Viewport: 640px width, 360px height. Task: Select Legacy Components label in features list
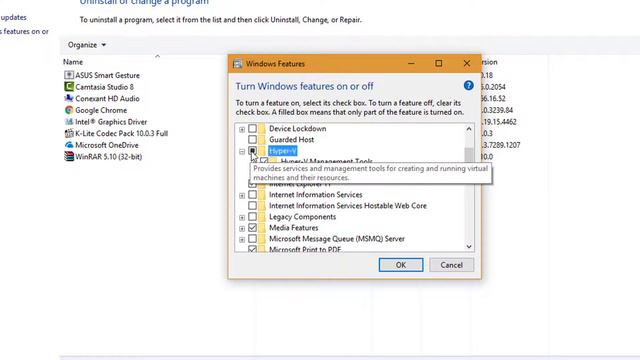pyautogui.click(x=302, y=217)
